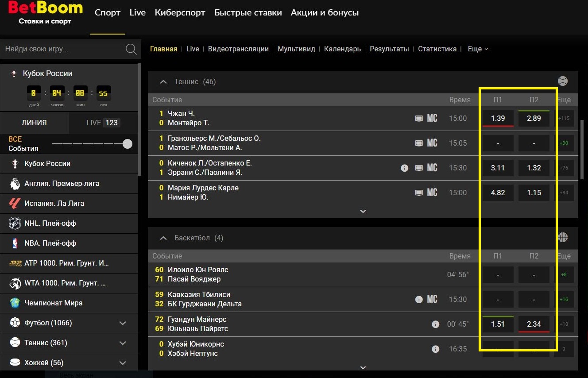Go to the Результаты tab
The width and height of the screenshot is (588, 378).
click(389, 49)
